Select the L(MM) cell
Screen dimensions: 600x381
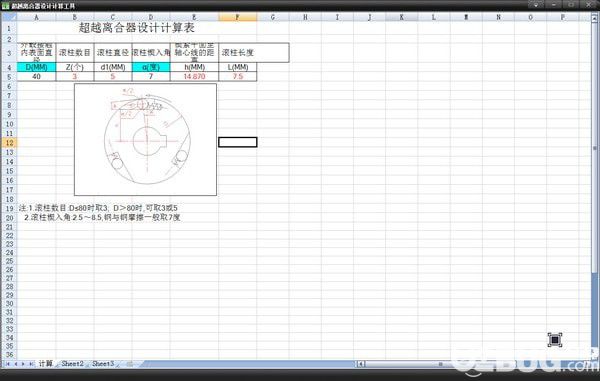[238, 67]
